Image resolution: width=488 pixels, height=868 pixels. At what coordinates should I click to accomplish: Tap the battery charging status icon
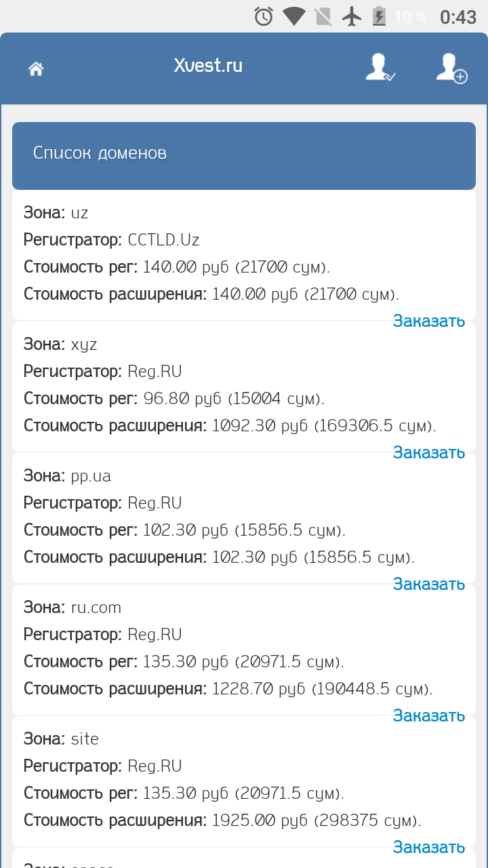[380, 16]
